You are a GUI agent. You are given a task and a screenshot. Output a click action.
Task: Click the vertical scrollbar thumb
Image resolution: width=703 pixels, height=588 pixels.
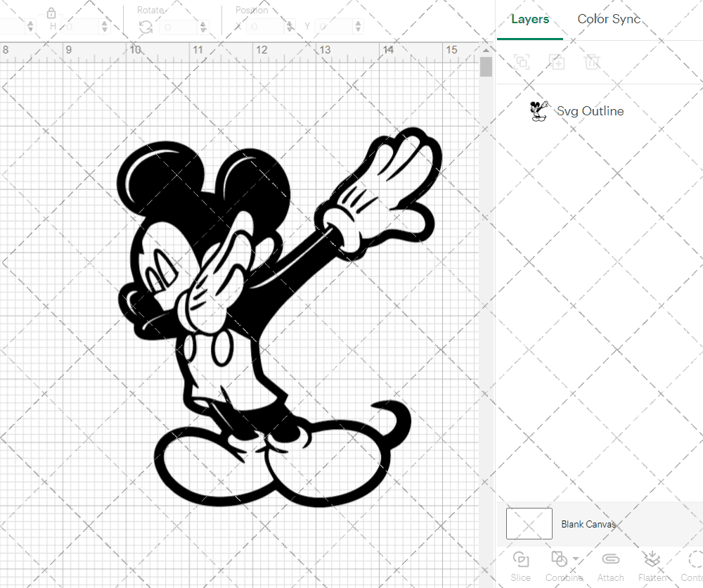pos(486,67)
